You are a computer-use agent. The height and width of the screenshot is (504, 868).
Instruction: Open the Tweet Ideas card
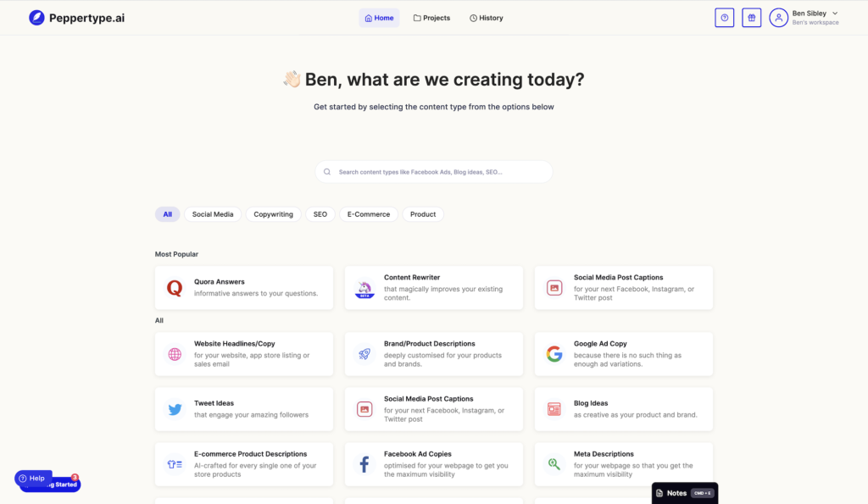coord(244,409)
